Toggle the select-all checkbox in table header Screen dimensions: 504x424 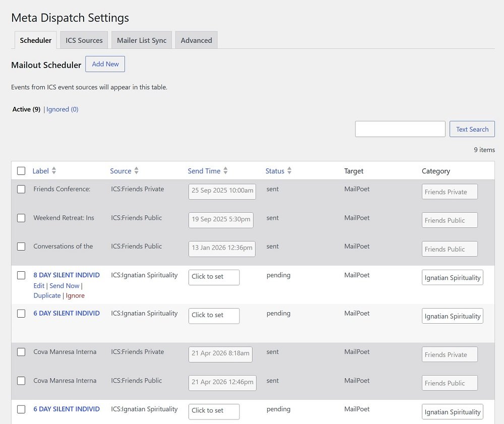pos(21,171)
